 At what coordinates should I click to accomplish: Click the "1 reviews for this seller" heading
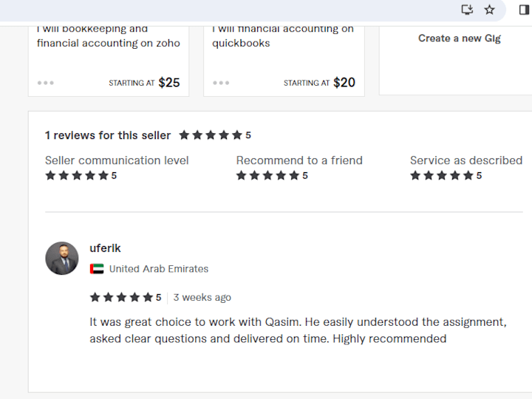click(108, 135)
